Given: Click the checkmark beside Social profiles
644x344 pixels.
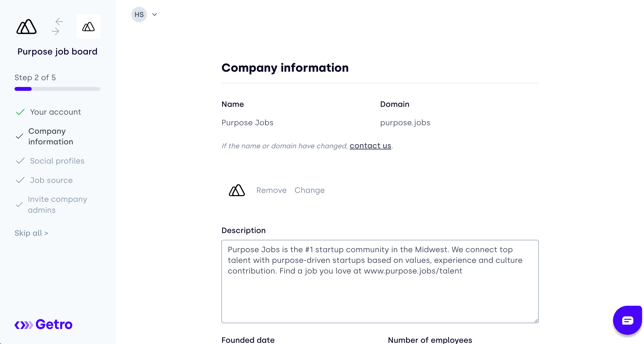Looking at the screenshot, I should coord(20,161).
